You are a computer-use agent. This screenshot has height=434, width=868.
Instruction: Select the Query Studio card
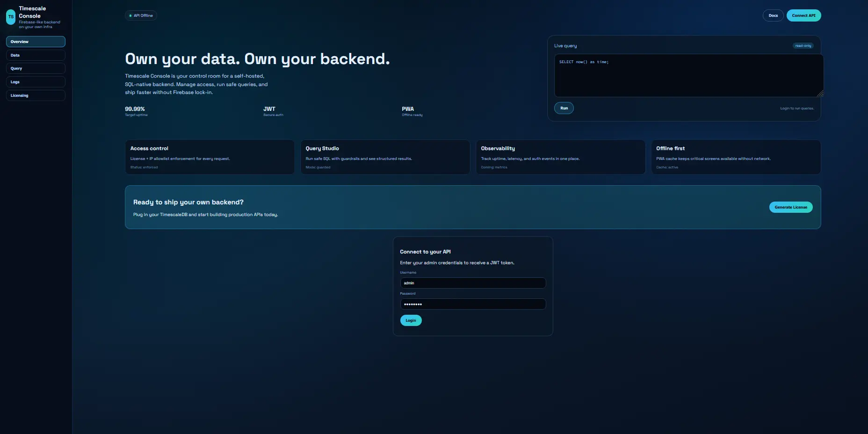[385, 157]
